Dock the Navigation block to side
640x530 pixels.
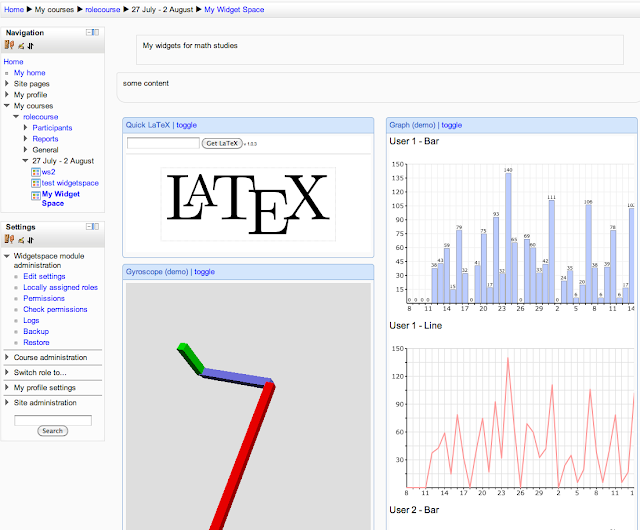click(x=96, y=32)
